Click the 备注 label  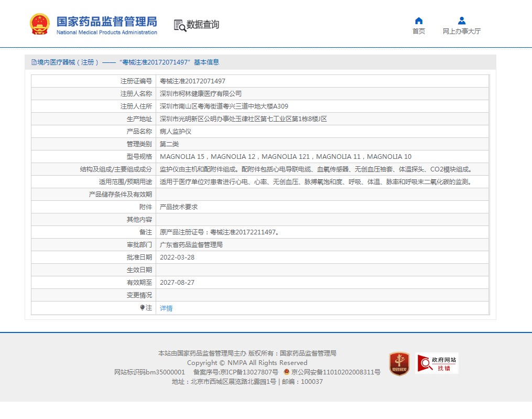click(x=146, y=232)
